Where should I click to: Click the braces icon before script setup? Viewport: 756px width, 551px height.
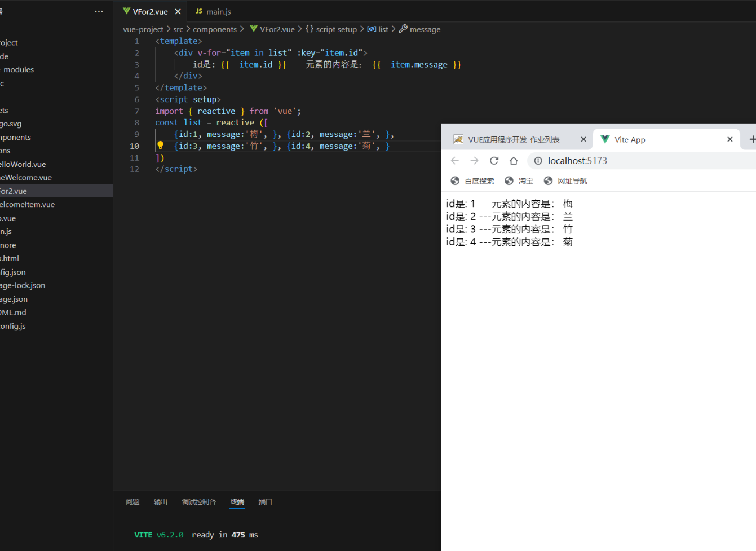tap(310, 29)
